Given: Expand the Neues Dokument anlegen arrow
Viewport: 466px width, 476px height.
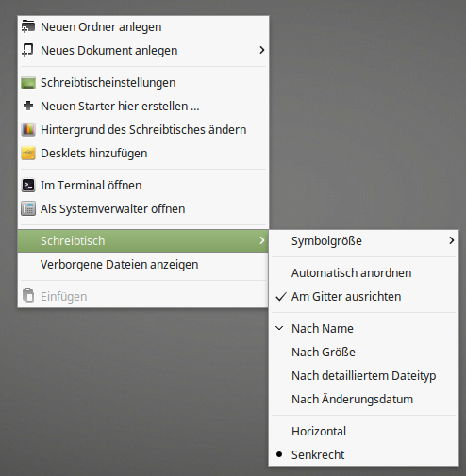Looking at the screenshot, I should [x=261, y=50].
